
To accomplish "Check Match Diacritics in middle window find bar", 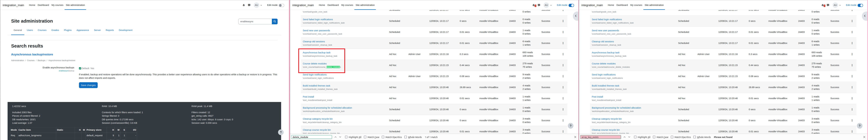I will (x=383, y=137).
